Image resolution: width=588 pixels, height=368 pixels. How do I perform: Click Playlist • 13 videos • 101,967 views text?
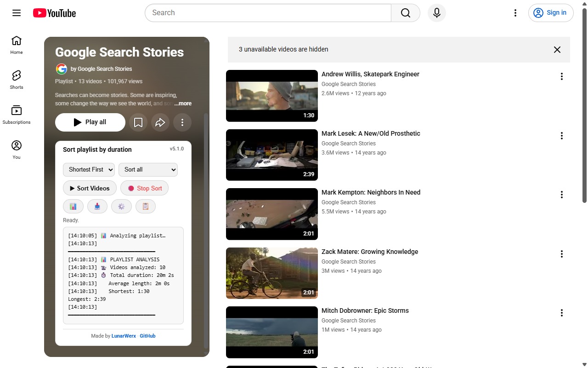point(99,81)
